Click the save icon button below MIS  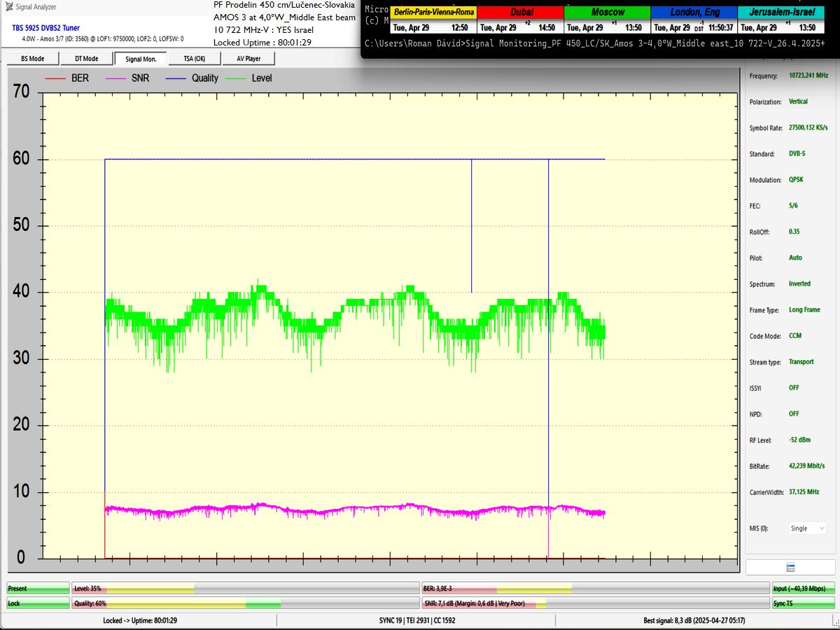coord(790,567)
